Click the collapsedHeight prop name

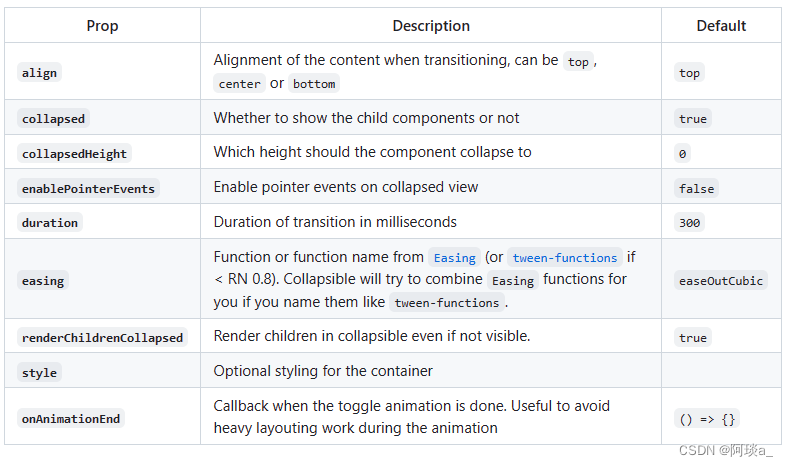(x=74, y=154)
